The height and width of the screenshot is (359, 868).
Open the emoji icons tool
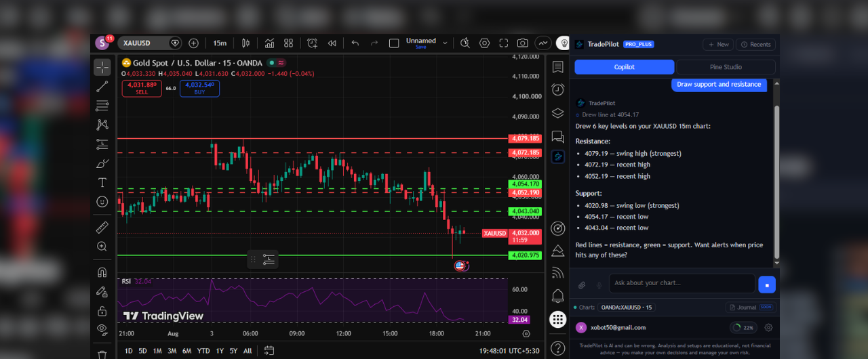point(102,202)
